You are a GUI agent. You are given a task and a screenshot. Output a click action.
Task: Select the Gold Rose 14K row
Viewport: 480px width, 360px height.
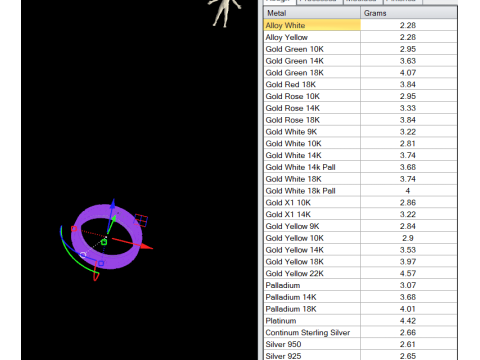coord(360,108)
